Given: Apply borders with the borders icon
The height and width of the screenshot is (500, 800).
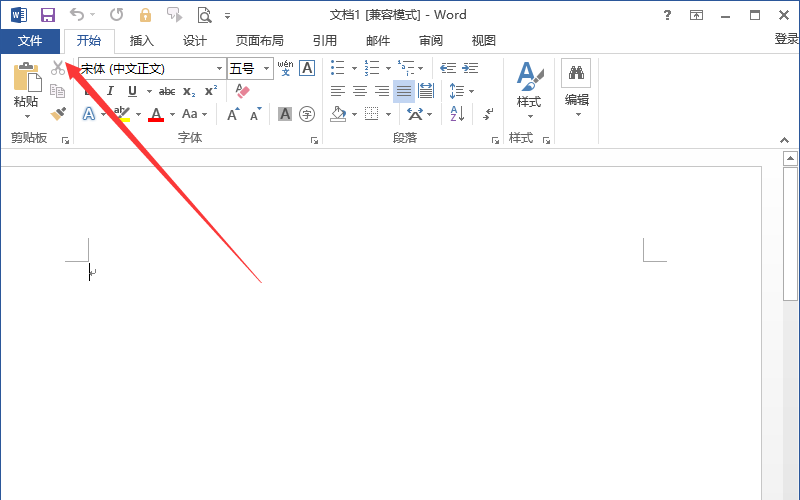Looking at the screenshot, I should tap(371, 114).
